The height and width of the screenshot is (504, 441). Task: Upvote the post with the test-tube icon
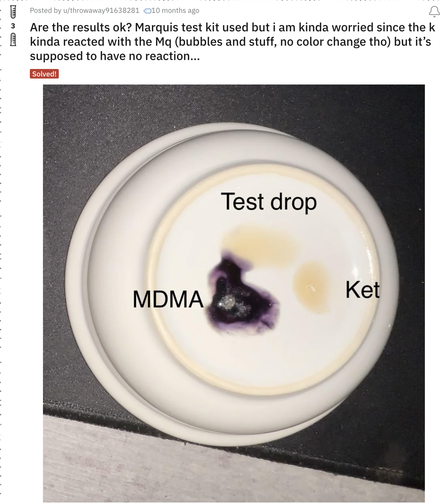(13, 12)
